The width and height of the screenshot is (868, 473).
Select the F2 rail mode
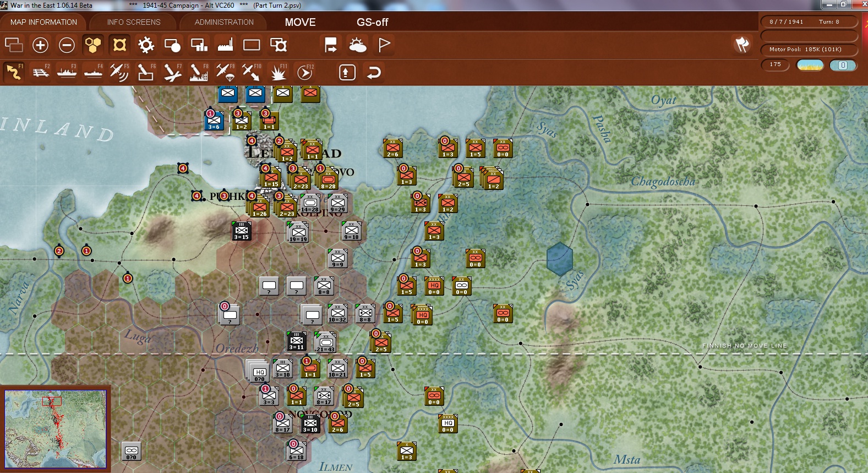40,72
